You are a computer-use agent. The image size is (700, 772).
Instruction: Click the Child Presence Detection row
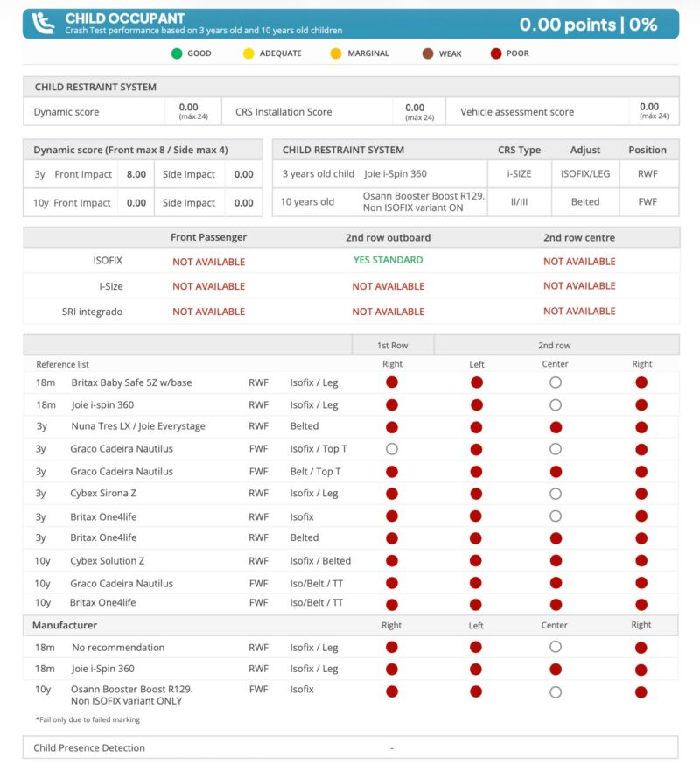(351, 747)
